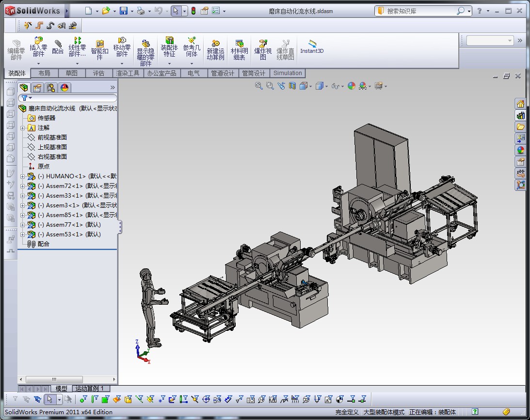Image resolution: width=530 pixels, height=420 pixels.
Task: Switch to the 草图 (Sketch) ribbon tab
Action: [x=71, y=73]
